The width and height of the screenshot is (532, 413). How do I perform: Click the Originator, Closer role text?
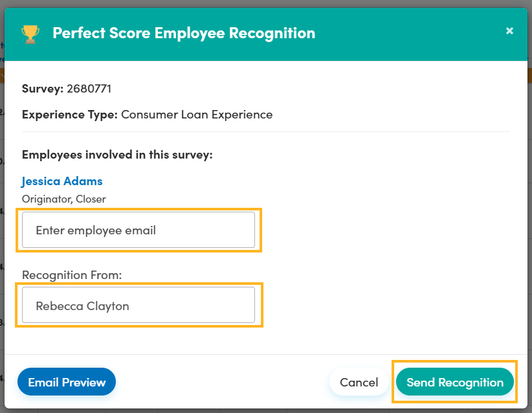coord(64,199)
